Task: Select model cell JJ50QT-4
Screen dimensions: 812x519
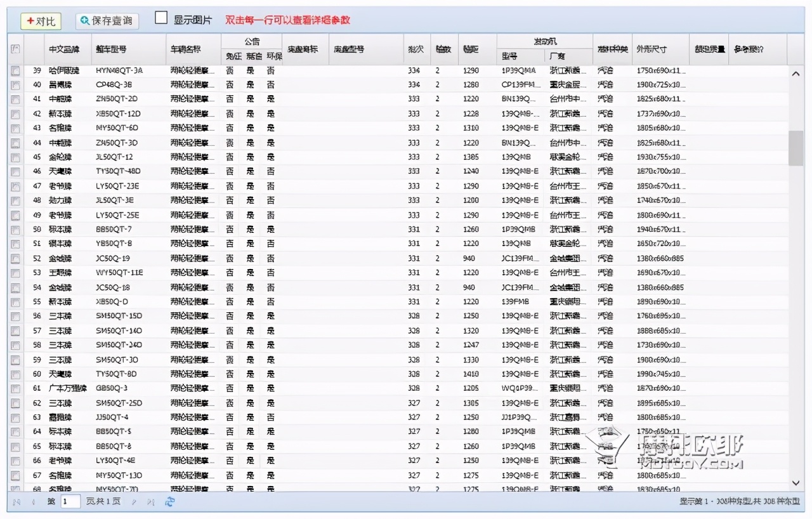Action: click(112, 417)
